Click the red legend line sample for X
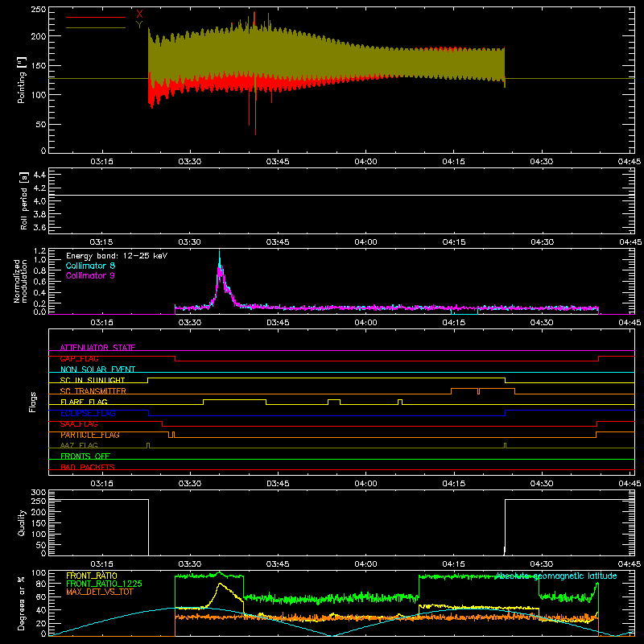644x644 pixels. (x=96, y=17)
